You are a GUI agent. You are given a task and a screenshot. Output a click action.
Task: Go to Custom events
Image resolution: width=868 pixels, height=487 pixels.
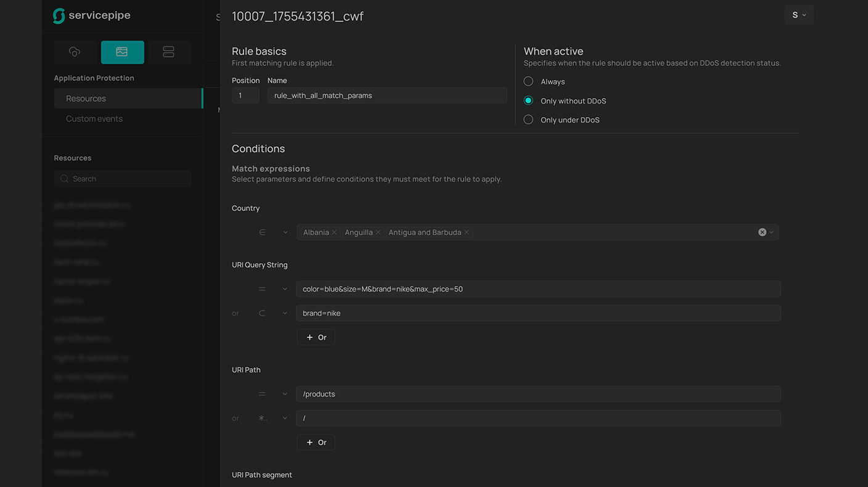pyautogui.click(x=94, y=119)
